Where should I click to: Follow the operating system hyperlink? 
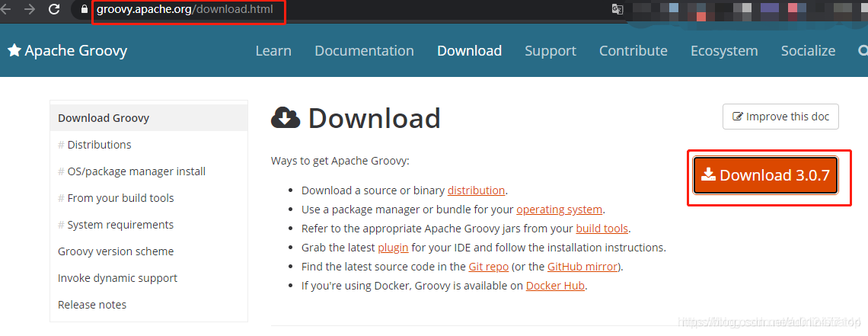(559, 210)
